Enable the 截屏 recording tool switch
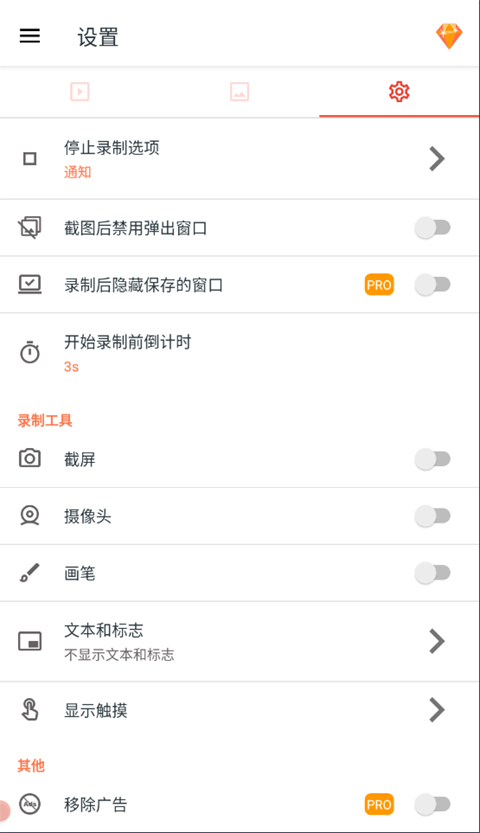 [x=433, y=459]
